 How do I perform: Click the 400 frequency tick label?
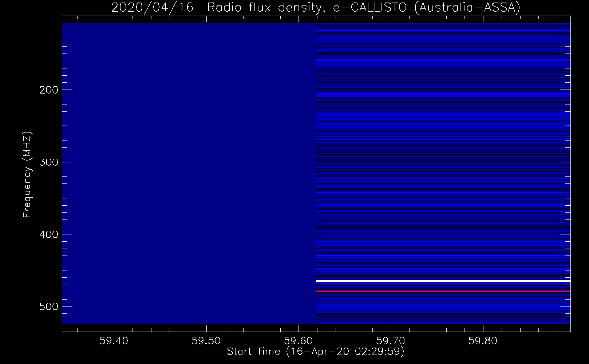click(x=48, y=234)
